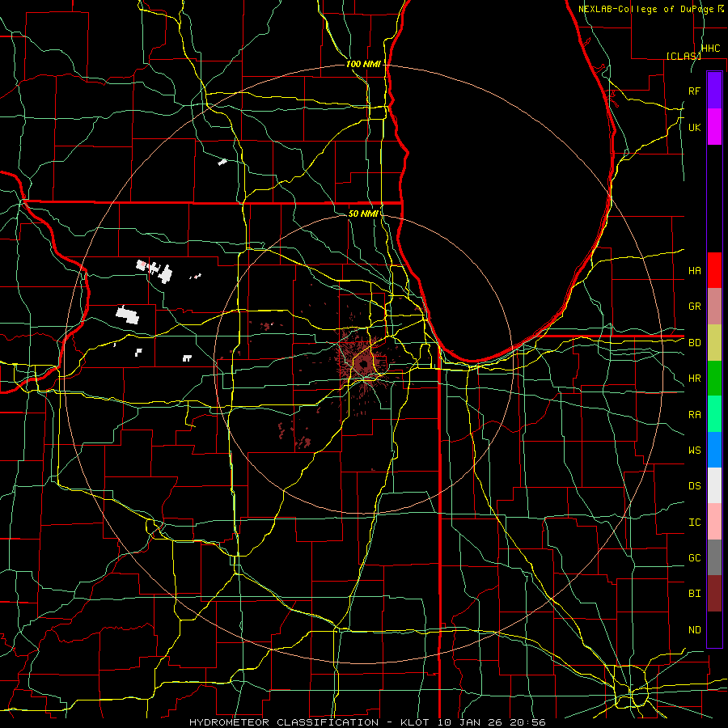Viewport: 728px width, 728px height.
Task: Click the 'HA' legend label
Action: click(x=694, y=270)
